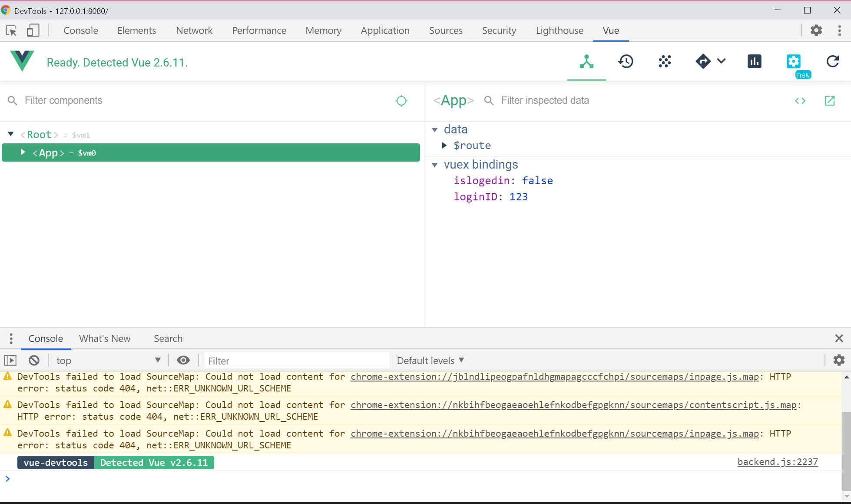851x504 pixels.
Task: Toggle the console live expression eye
Action: pyautogui.click(x=183, y=360)
